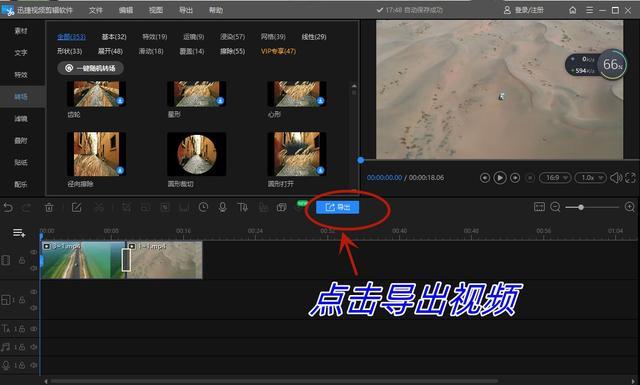This screenshot has height=385, width=640.
Task: Lock the picture-in-picture track
Action: click(x=22, y=300)
